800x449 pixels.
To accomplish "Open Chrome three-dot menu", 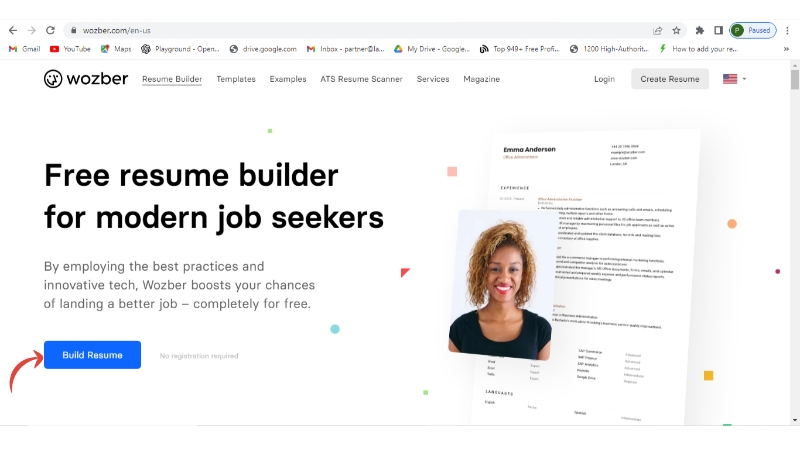I will tap(788, 31).
